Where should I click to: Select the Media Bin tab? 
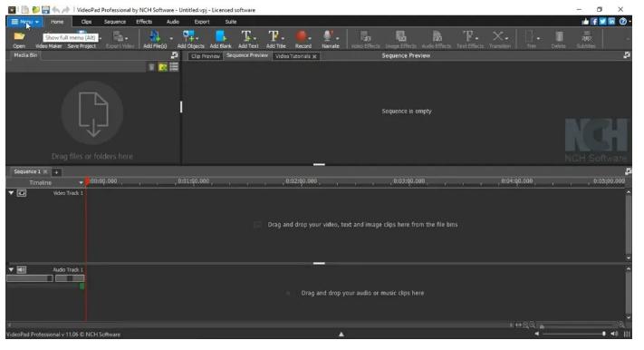point(25,55)
